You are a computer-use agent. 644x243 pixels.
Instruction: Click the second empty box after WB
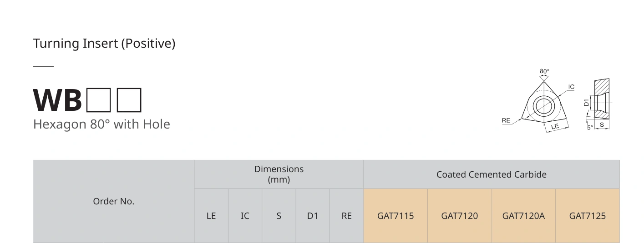coord(129,100)
